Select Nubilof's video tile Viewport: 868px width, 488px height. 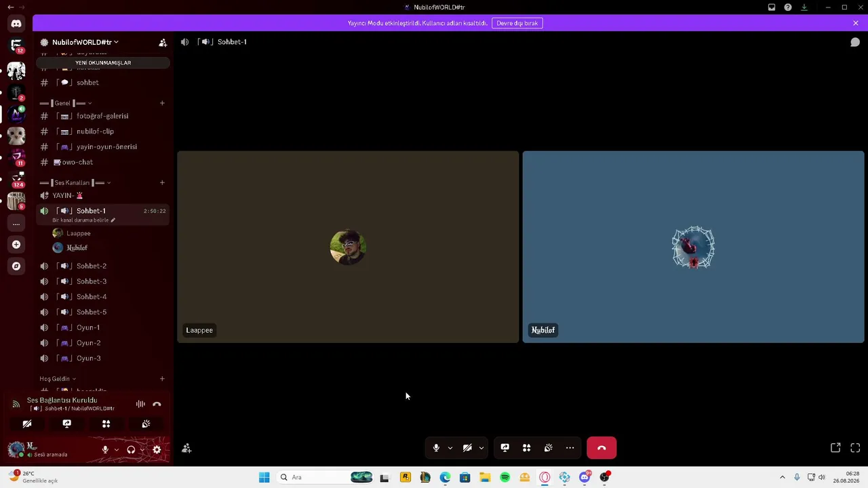pyautogui.click(x=693, y=247)
